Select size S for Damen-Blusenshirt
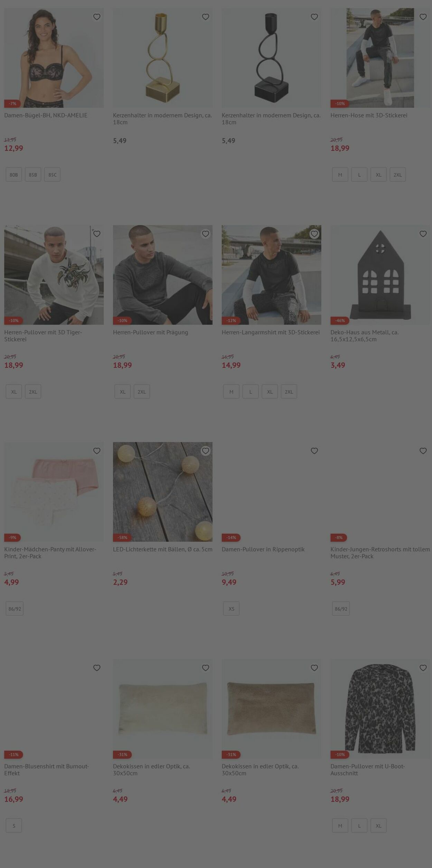The height and width of the screenshot is (868, 432). 14,825
